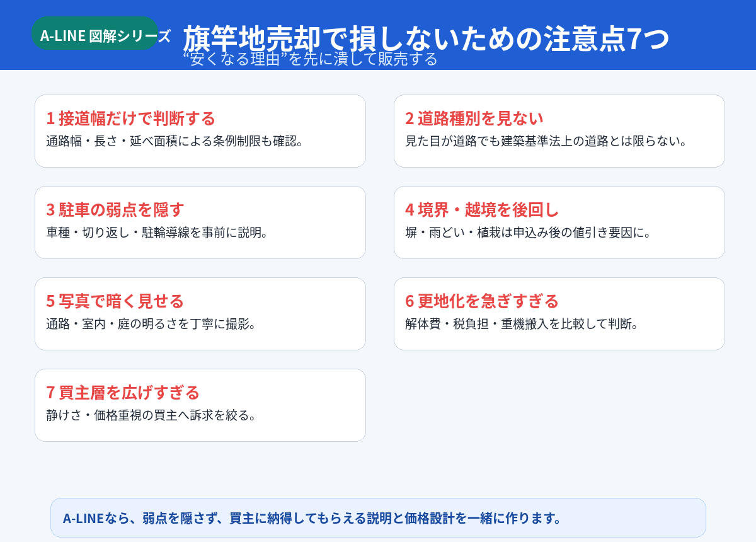Screen dimensions: 756x542
Task: Click the subtitle “安くなる理由”を先に潰して販売する
Action: pyautogui.click(x=310, y=59)
